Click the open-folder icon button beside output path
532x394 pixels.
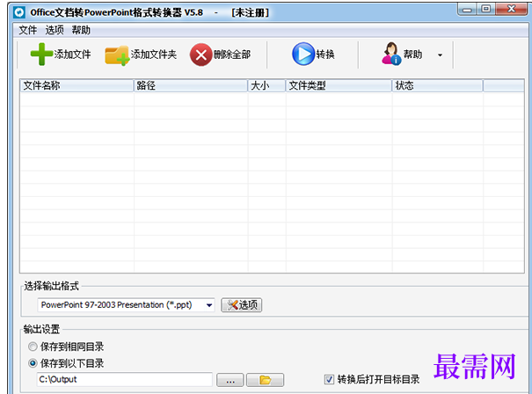[265, 380]
